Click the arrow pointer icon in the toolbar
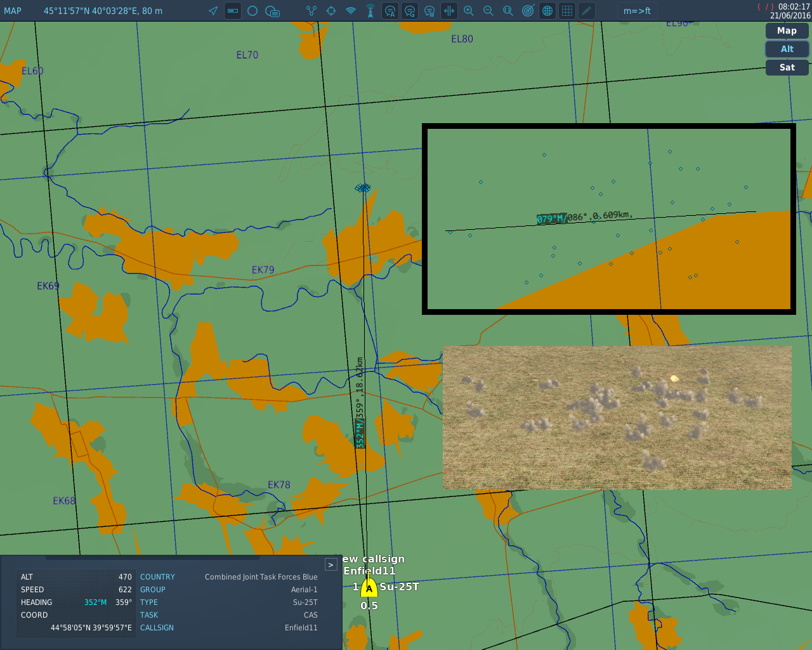This screenshot has width=812, height=650. (213, 11)
